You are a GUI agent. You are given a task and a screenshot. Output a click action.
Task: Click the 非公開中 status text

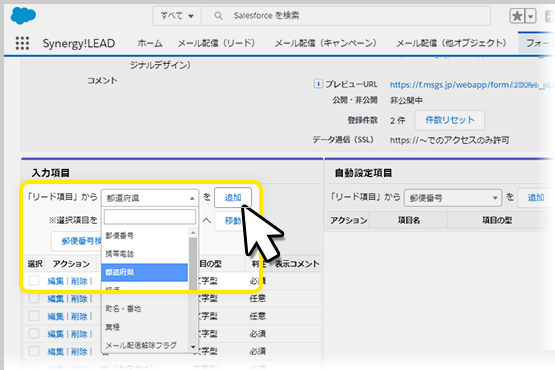[406, 101]
